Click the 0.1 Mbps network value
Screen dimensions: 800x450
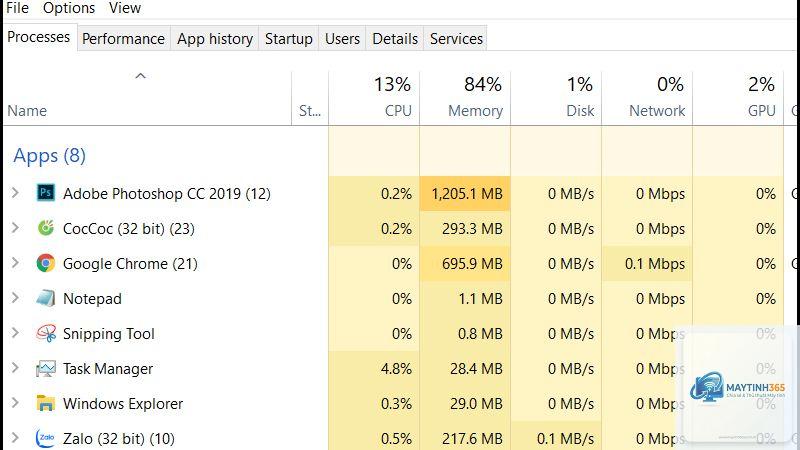(x=655, y=264)
